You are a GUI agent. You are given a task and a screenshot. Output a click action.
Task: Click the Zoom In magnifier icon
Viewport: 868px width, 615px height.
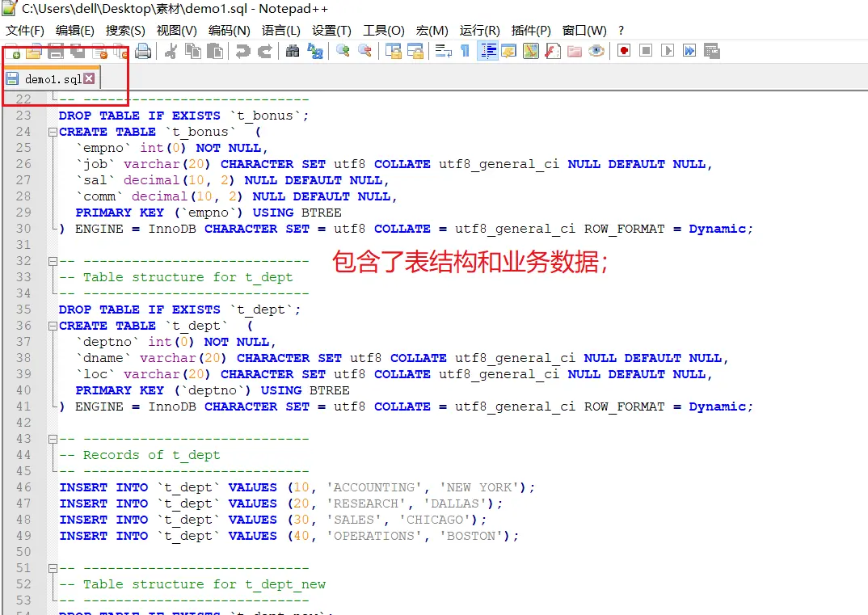pyautogui.click(x=343, y=52)
